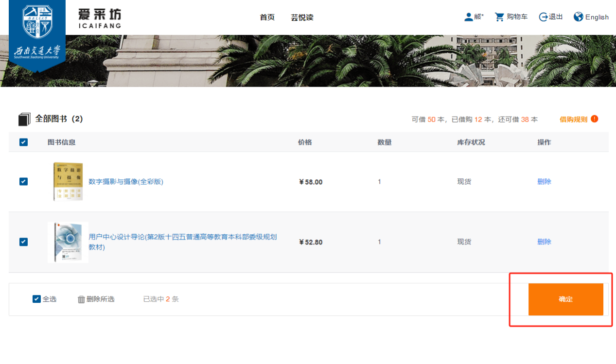The height and width of the screenshot is (364, 616).
Task: Click the globe language icon
Action: tap(578, 17)
